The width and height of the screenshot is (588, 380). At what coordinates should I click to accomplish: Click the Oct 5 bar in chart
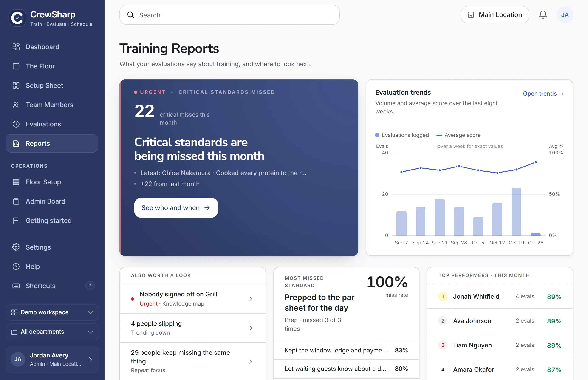tap(478, 226)
